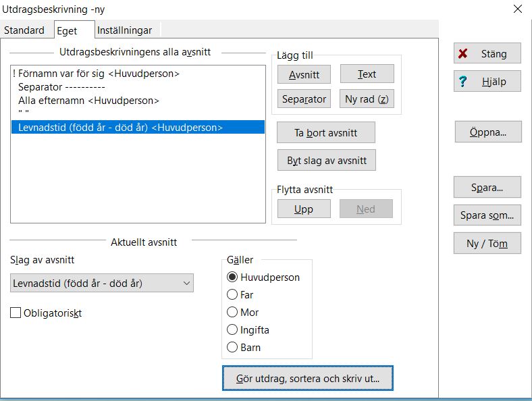Select Alla efternamn list entry
The image size is (532, 401).
coord(88,101)
